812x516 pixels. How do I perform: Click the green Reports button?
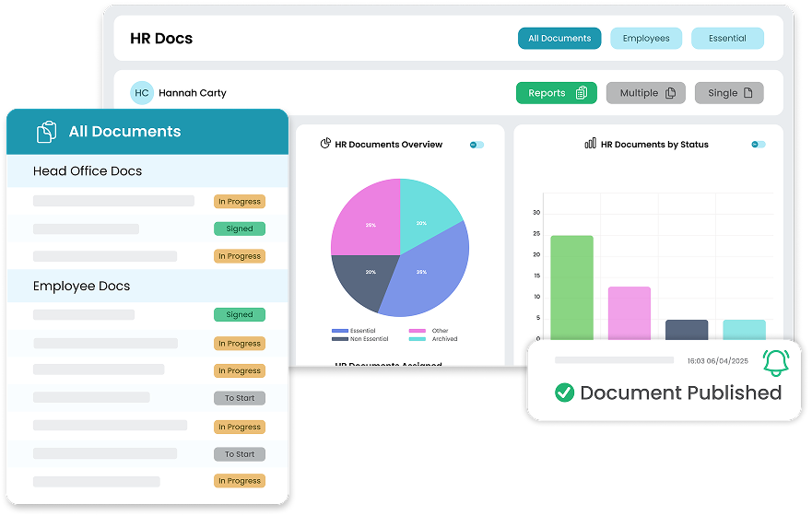556,93
